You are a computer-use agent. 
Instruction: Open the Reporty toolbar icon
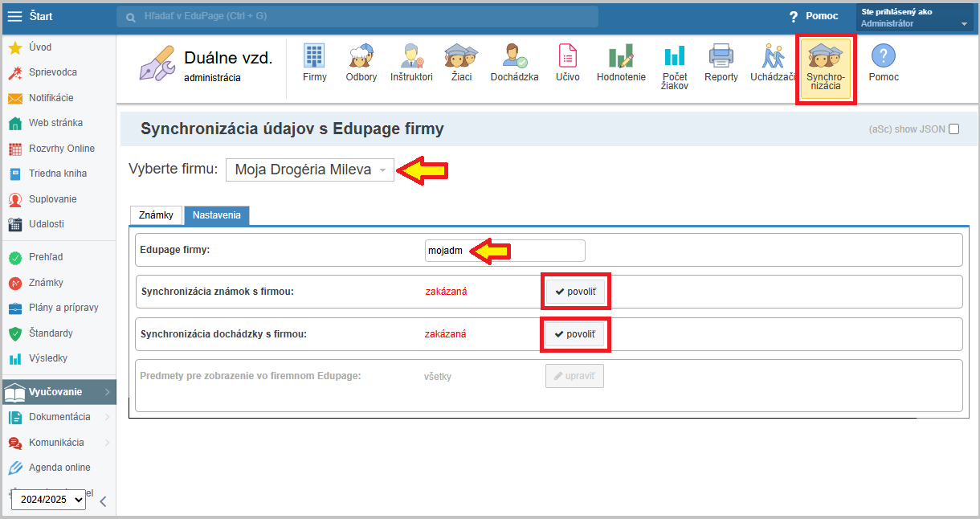click(721, 63)
